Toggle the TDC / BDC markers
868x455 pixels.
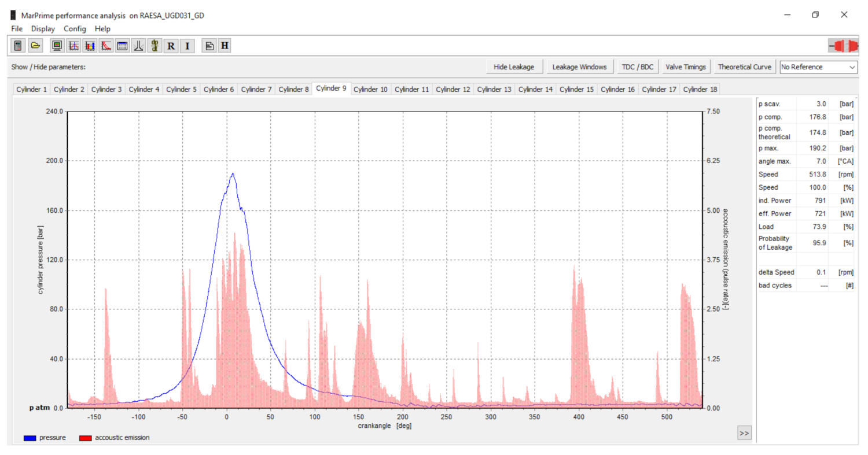(637, 67)
